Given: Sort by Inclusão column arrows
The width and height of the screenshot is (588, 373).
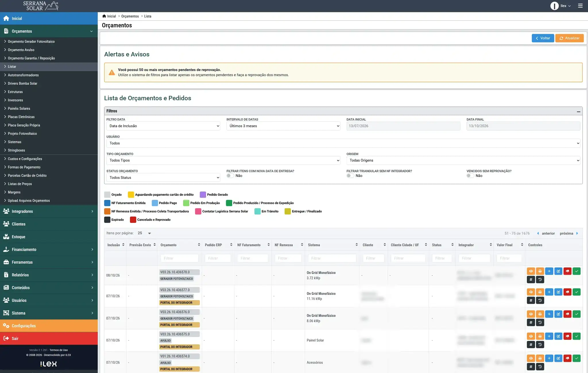Looking at the screenshot, I should (123, 245).
